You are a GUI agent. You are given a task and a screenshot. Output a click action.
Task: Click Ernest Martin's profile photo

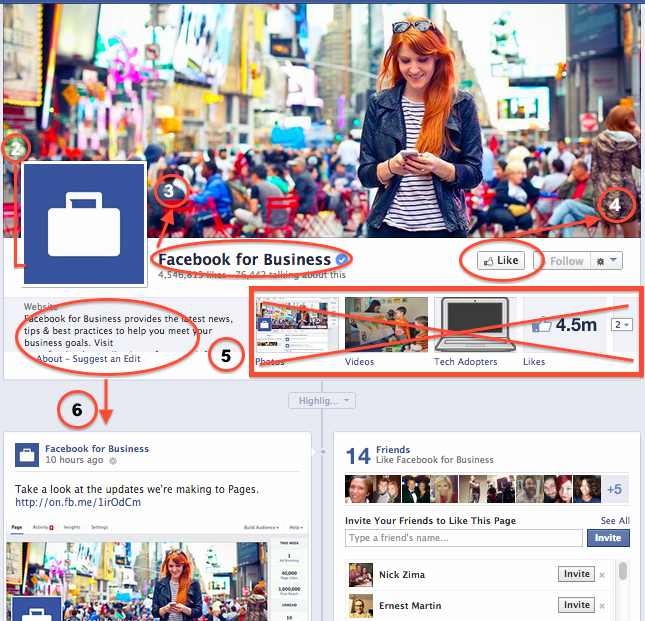[361, 606]
